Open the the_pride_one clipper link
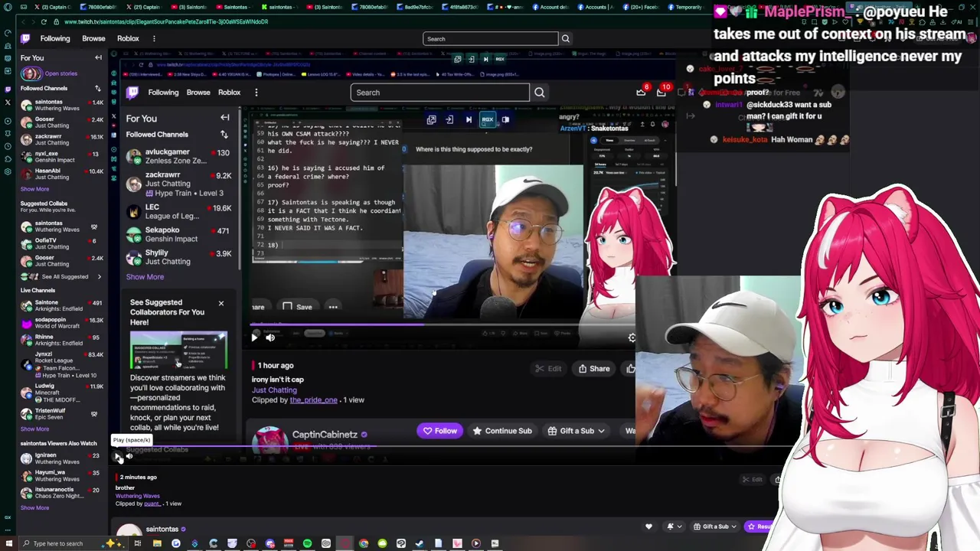This screenshot has height=551, width=980. tap(313, 400)
